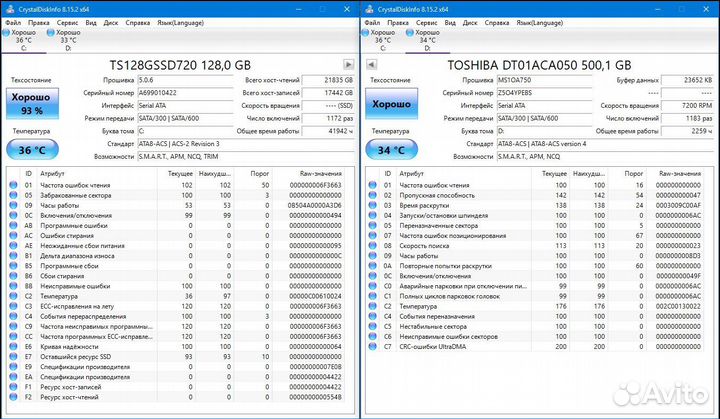Click Число включений value 1183 раз
Viewport: 720px width, 419px height.
coord(687,118)
